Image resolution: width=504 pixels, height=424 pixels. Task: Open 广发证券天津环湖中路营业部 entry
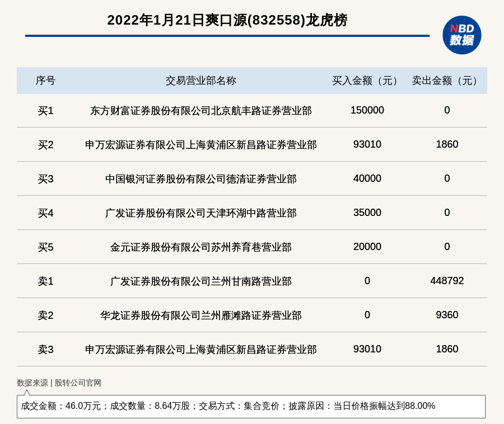(200, 213)
